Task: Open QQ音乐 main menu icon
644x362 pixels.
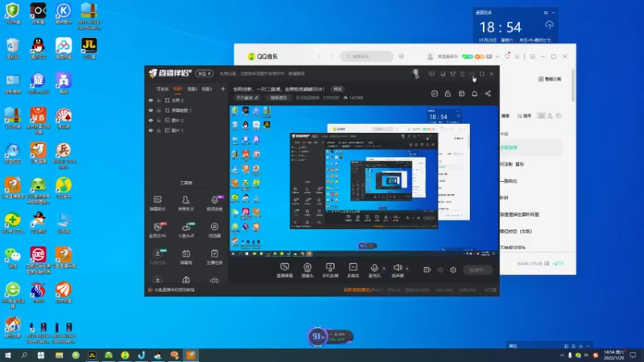Action: (x=517, y=56)
